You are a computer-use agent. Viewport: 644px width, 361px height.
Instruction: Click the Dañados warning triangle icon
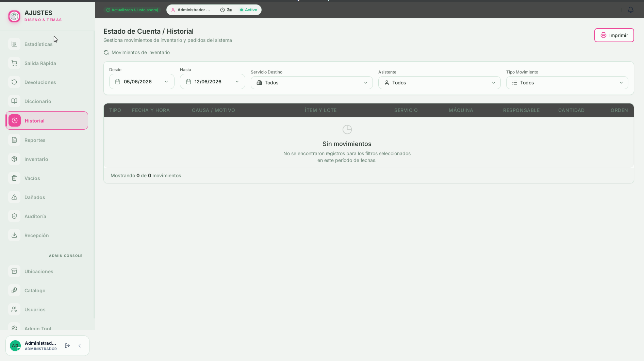coord(14,197)
